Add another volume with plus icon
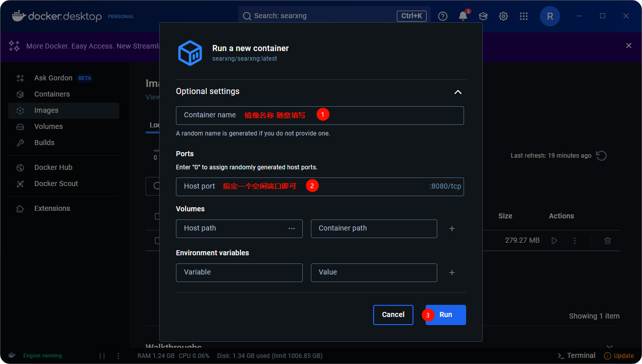This screenshot has width=642, height=364. [452, 229]
